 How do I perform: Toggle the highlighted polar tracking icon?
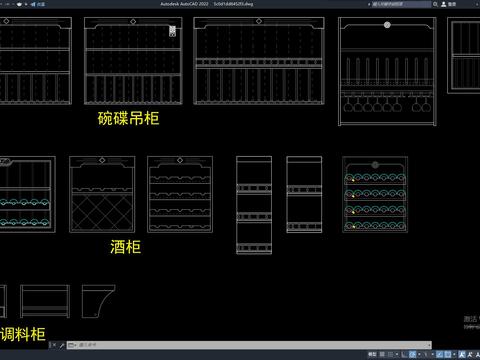412,354
